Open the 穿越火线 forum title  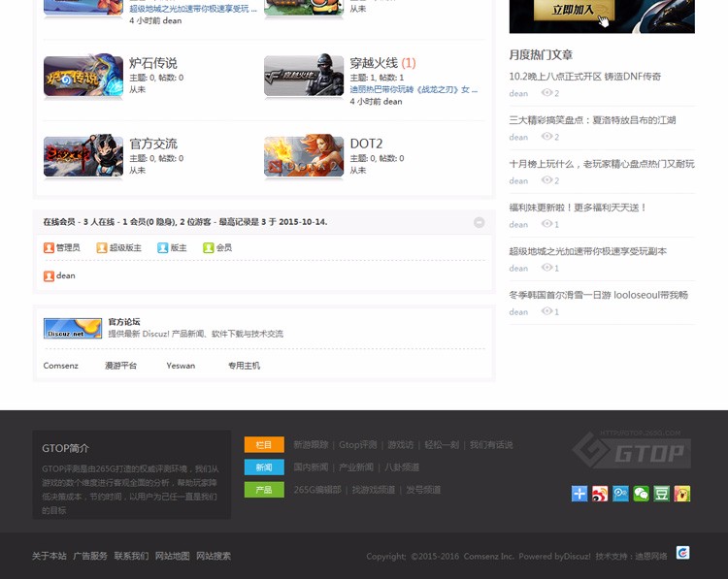(x=374, y=63)
